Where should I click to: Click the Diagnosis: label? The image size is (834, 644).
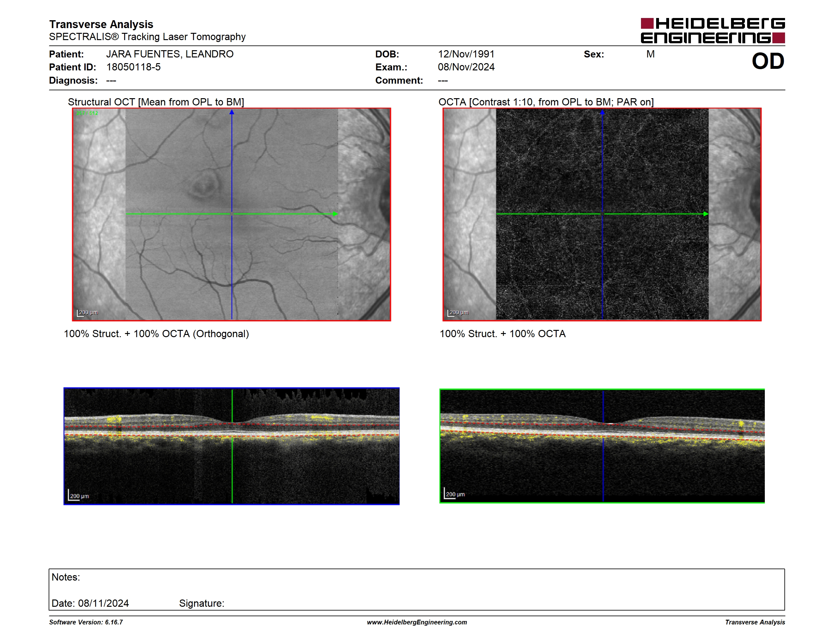pyautogui.click(x=73, y=80)
